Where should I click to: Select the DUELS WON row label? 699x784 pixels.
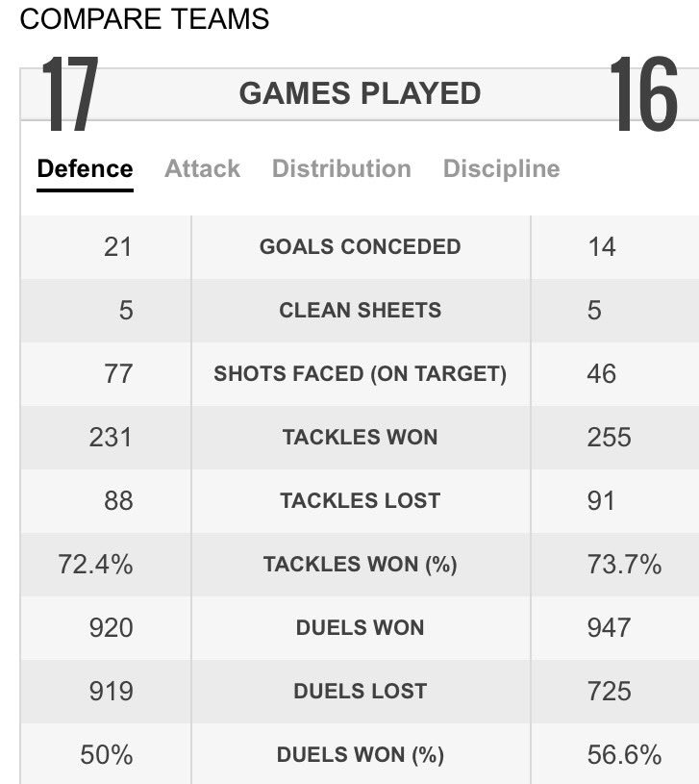(x=360, y=627)
